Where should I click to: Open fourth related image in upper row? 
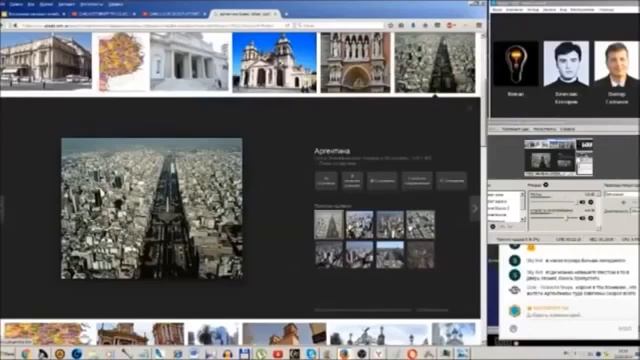420,224
